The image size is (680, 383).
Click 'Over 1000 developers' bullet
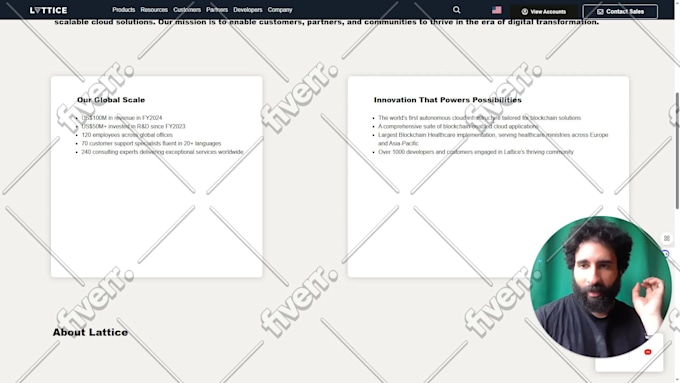click(476, 152)
